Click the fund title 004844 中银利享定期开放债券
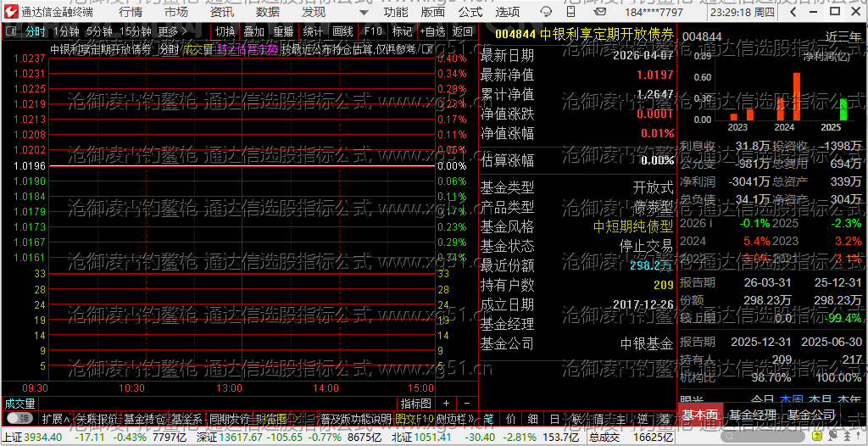The image size is (868, 446). pyautogui.click(x=585, y=33)
